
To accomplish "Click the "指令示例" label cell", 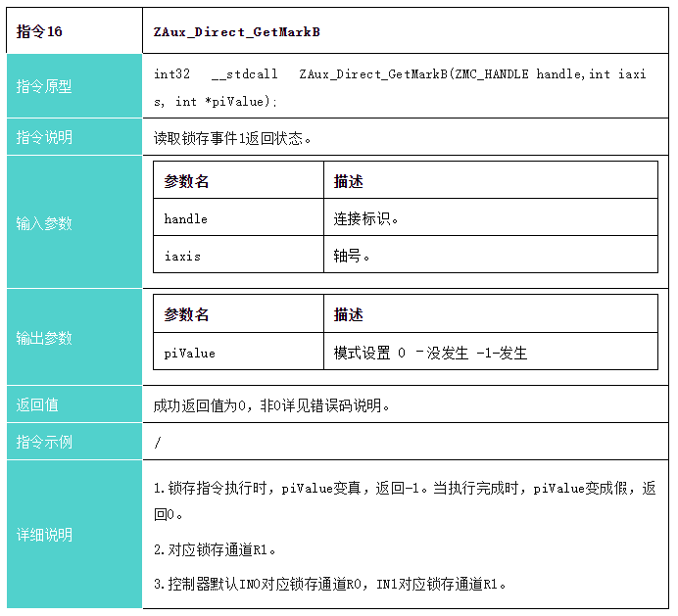I will tap(74, 442).
